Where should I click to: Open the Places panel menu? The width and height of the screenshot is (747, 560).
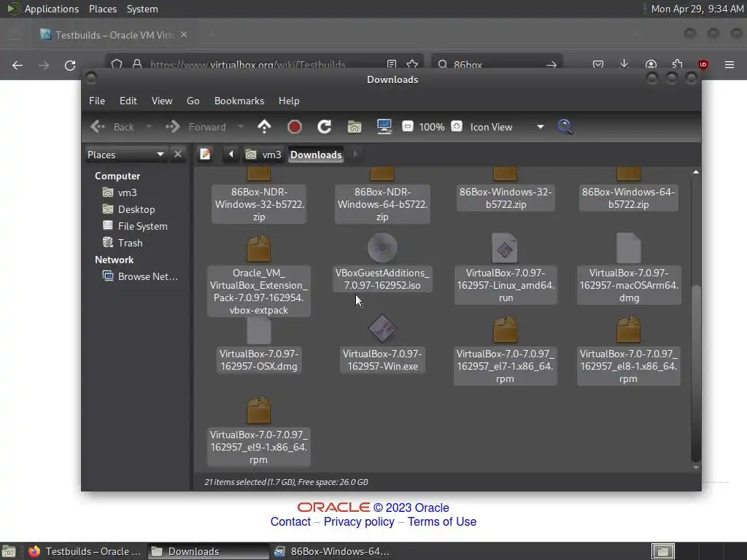tap(102, 9)
